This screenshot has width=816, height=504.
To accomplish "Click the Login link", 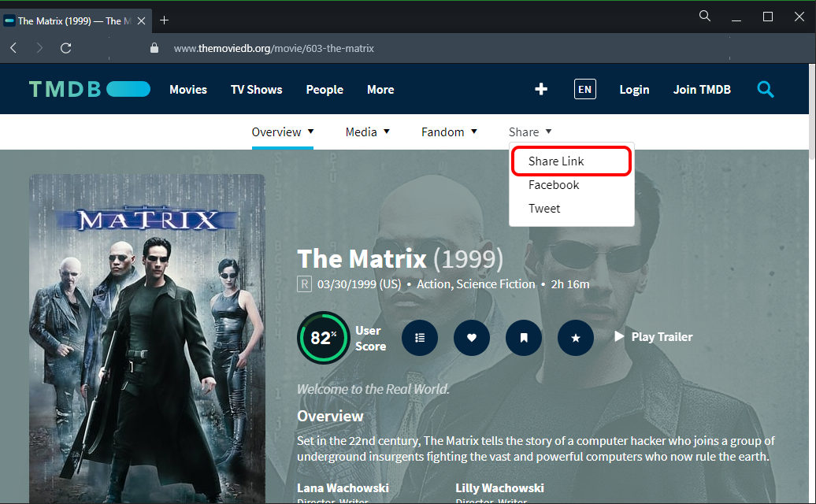I will [634, 90].
